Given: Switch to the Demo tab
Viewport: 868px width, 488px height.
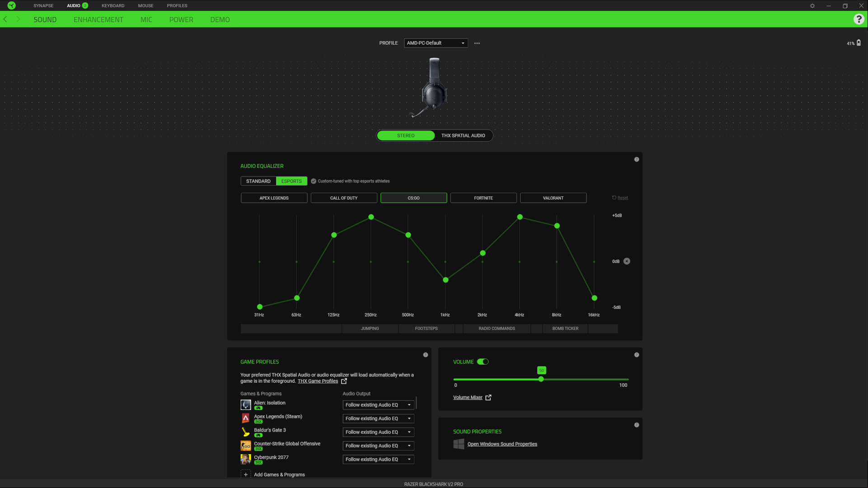Looking at the screenshot, I should coord(220,19).
